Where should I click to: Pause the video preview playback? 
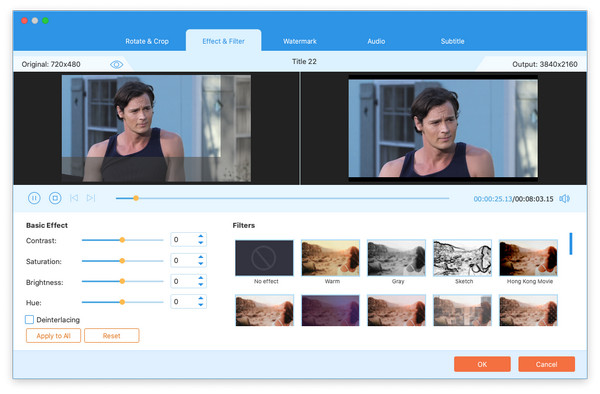click(x=34, y=198)
